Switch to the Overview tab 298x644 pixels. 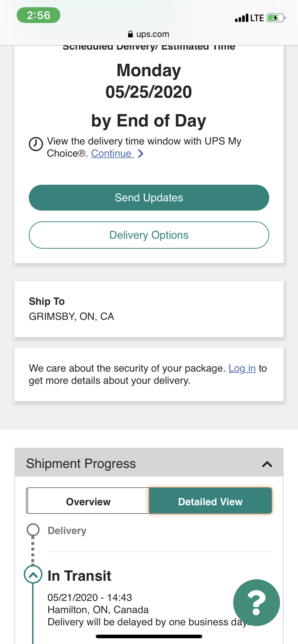[x=88, y=502]
